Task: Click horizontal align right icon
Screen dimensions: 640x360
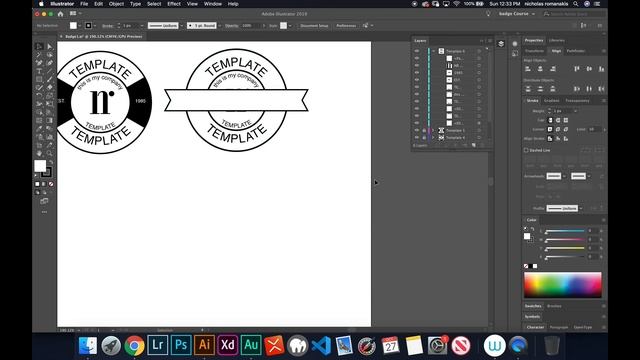Action: [x=553, y=69]
